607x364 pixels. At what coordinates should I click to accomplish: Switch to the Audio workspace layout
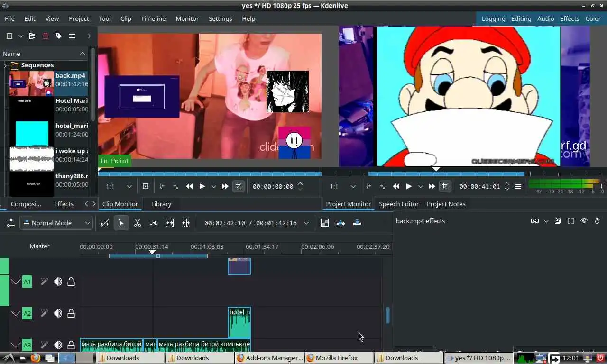point(545,18)
